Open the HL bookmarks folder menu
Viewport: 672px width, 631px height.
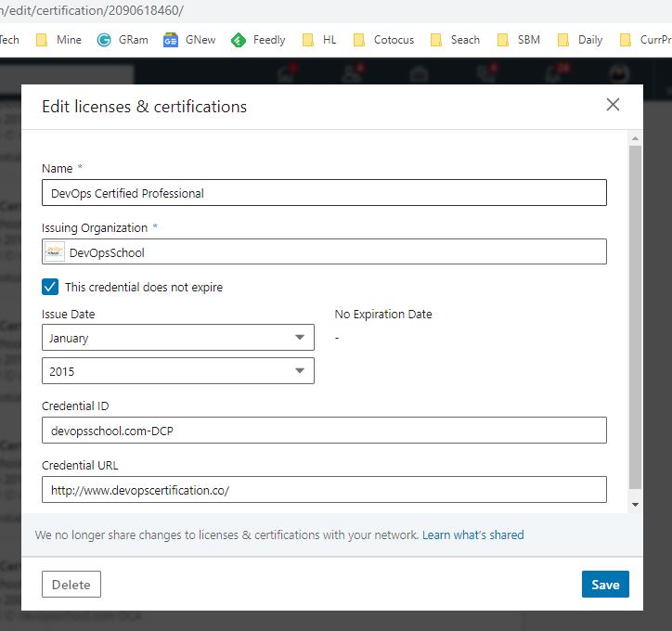pyautogui.click(x=320, y=40)
